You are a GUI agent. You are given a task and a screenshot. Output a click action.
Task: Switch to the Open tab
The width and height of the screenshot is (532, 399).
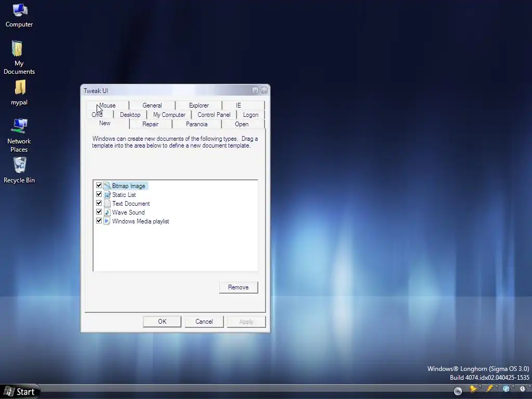pos(242,124)
